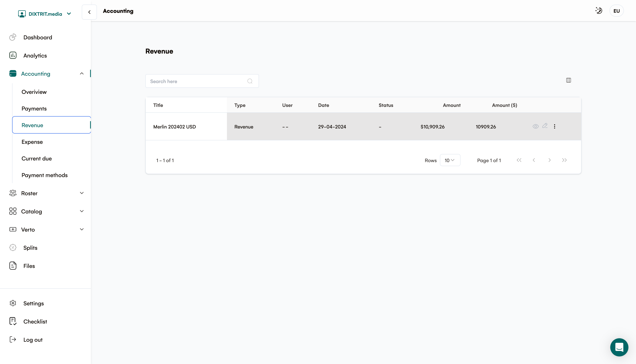Click the Search here input field

click(202, 81)
